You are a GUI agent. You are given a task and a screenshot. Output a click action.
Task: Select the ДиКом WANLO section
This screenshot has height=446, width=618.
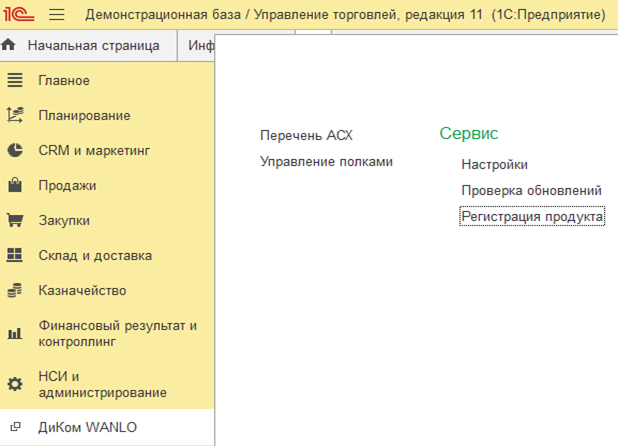(87, 427)
